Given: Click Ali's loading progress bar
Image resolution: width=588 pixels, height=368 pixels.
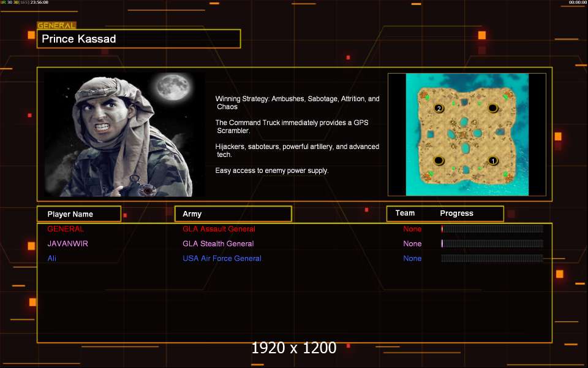Looking at the screenshot, I should point(492,258).
